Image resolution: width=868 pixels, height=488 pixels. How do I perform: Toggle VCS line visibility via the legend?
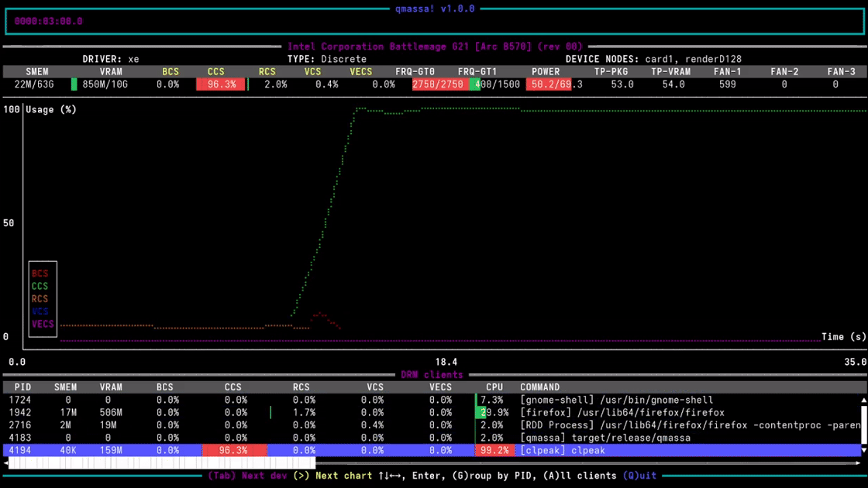[39, 311]
